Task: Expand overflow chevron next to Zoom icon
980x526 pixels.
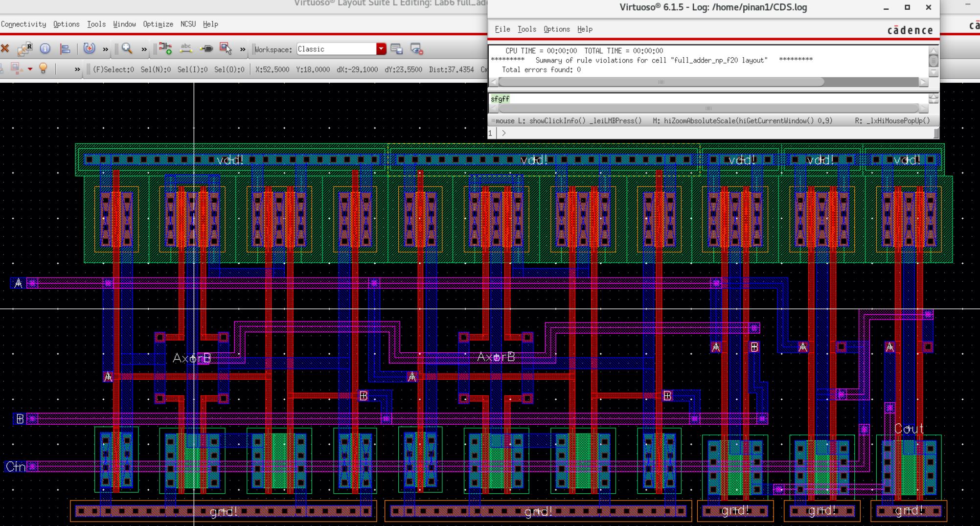Action: (144, 49)
